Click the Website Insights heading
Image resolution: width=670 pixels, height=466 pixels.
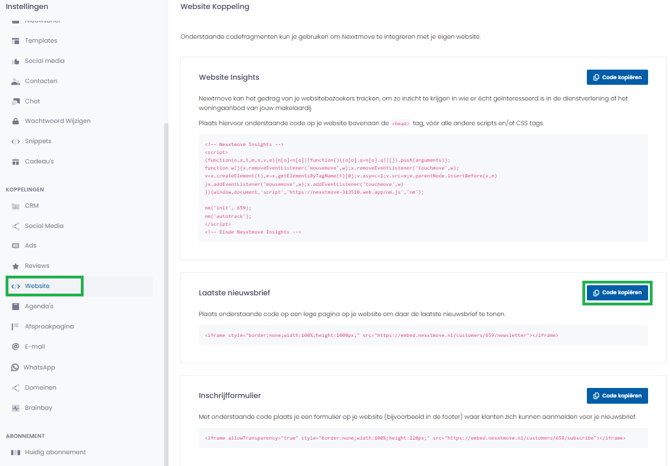(x=229, y=77)
